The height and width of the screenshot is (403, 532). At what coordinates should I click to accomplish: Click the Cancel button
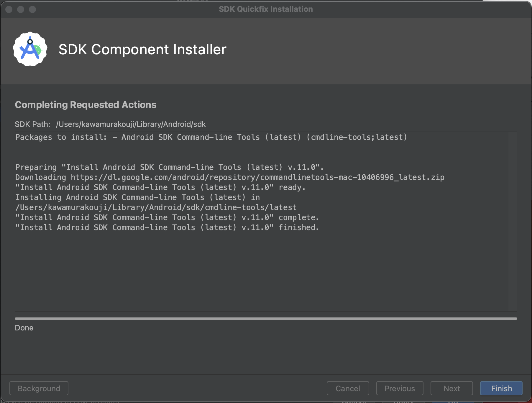pos(348,388)
